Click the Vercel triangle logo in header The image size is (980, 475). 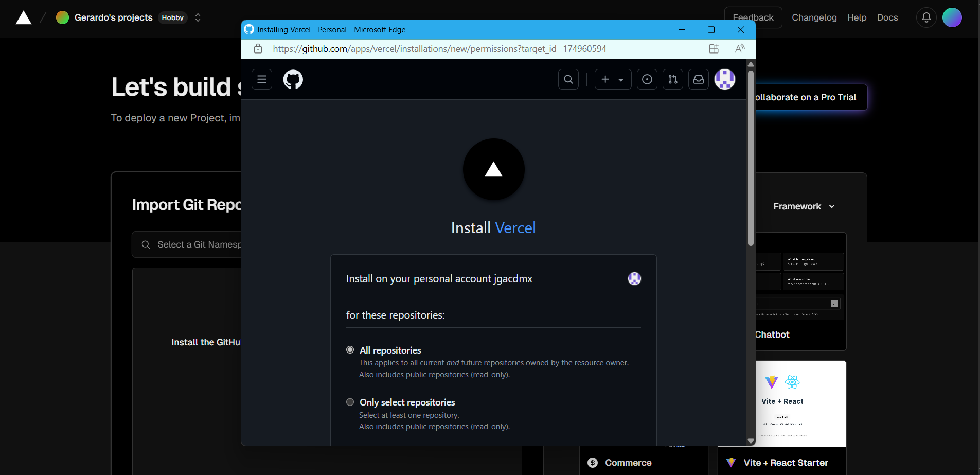[x=24, y=17]
